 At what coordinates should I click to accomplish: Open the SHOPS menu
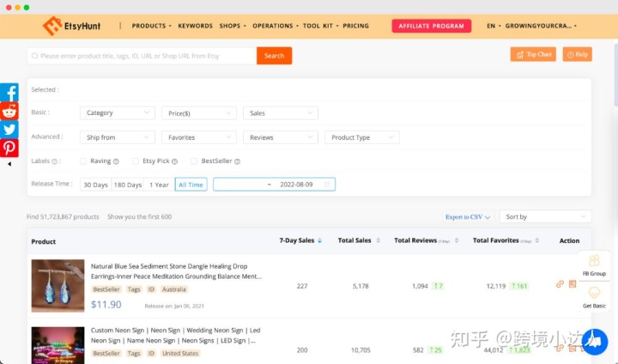coord(233,26)
